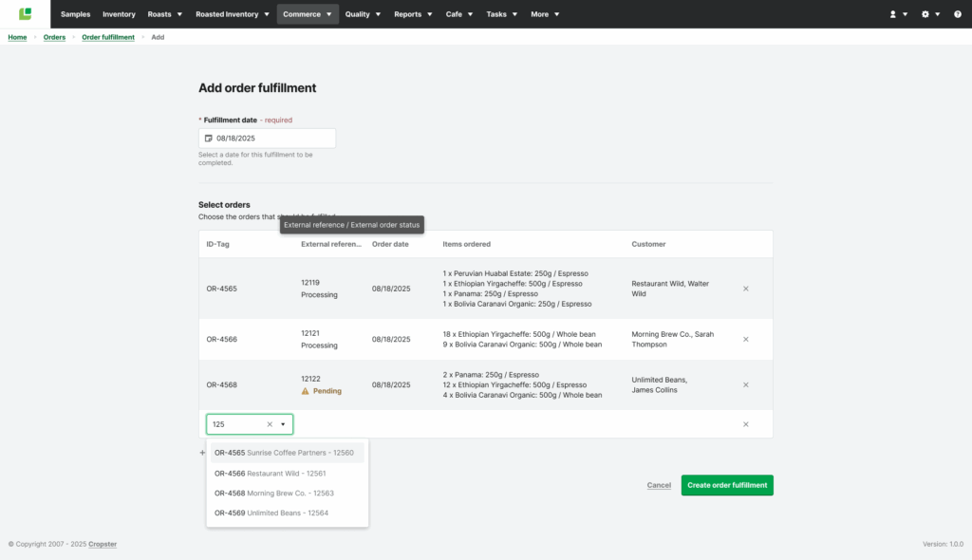
Task: Remove order OR-4565 from the list
Action: pos(746,289)
